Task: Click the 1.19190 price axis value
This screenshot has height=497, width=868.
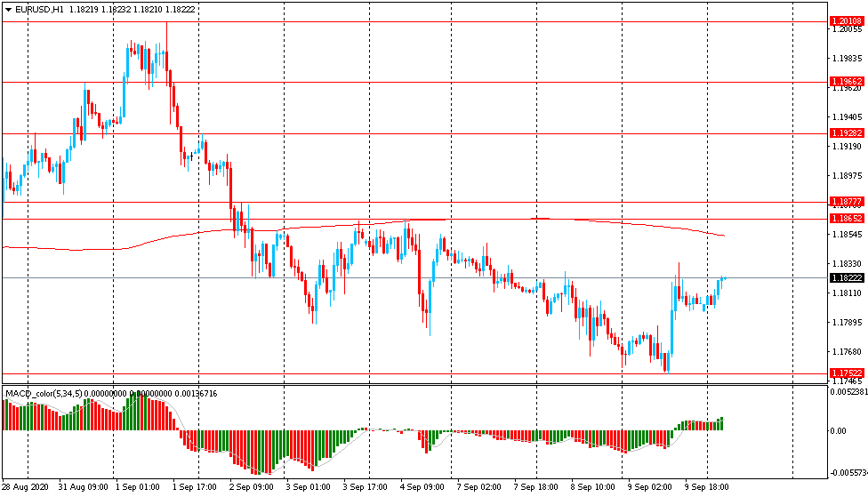Action: (x=847, y=146)
